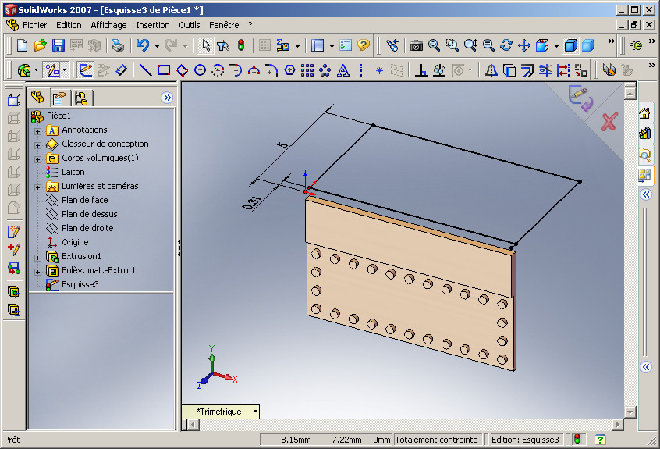Select the Parallelogram sketch tool
The width and height of the screenshot is (660, 449).
(182, 70)
